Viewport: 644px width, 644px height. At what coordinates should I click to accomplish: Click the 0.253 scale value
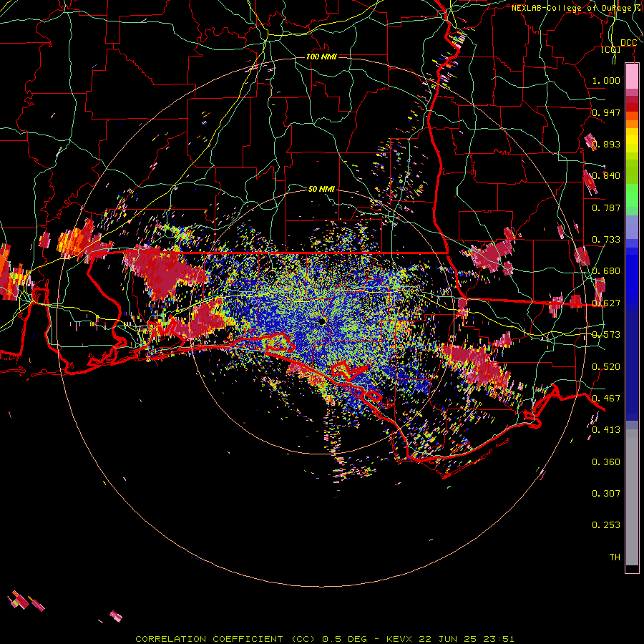(x=606, y=525)
